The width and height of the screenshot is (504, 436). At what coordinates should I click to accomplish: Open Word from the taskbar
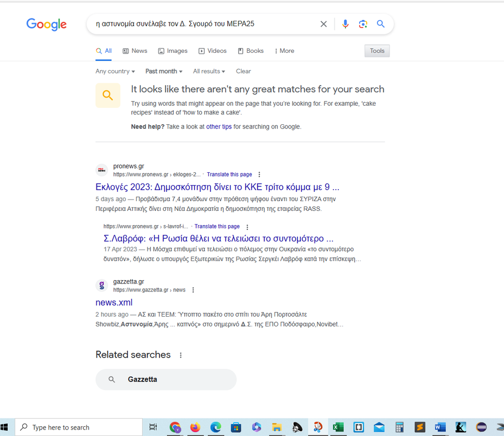(440, 427)
